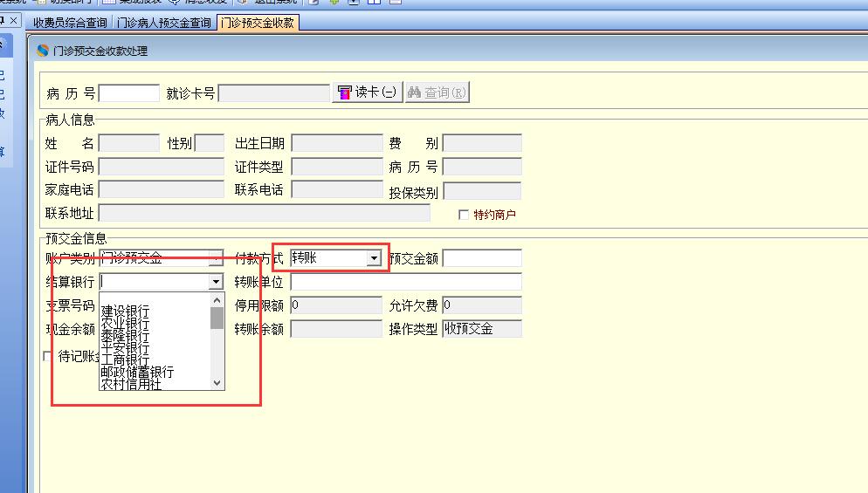Viewport: 868px width, 493px height.
Task: Click the 联系电话 field
Action: (x=337, y=190)
